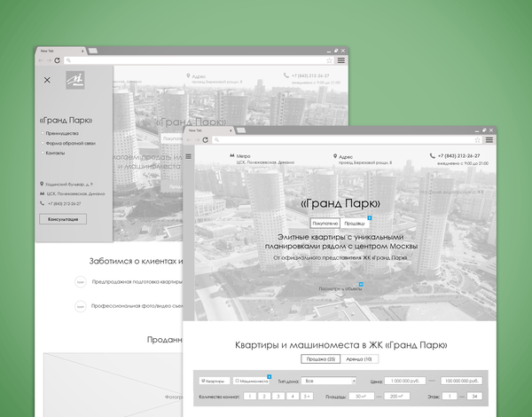Reload the page in the front browser window
Viewport: 532px width, 417px height.
[206, 140]
